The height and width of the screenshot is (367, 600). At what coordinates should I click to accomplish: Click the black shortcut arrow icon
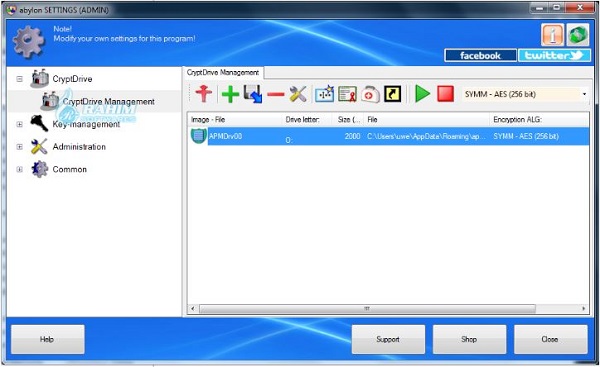[392, 94]
